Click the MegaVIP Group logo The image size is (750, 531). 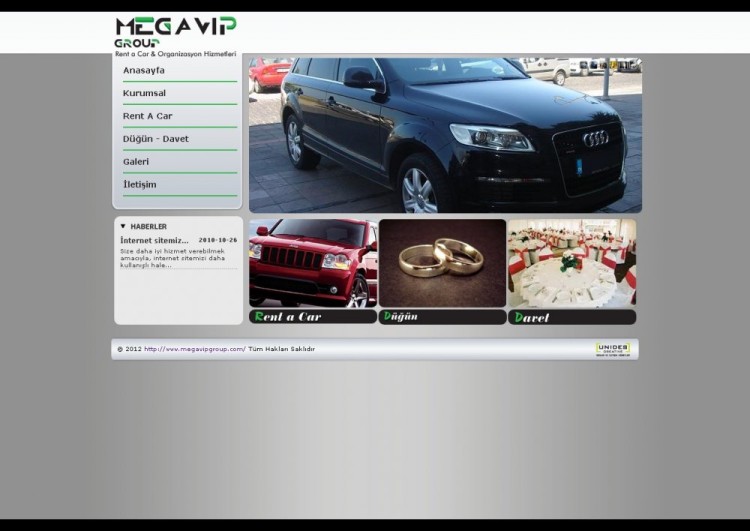click(x=175, y=33)
